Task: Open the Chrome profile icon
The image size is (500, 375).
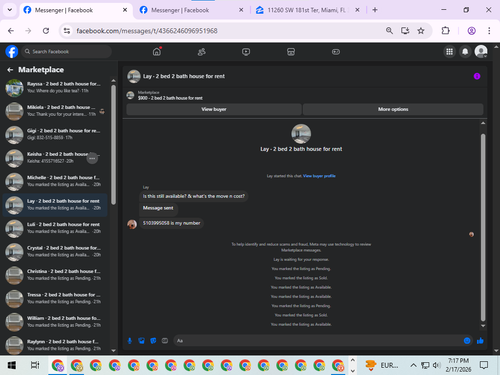Action: pos(471,31)
